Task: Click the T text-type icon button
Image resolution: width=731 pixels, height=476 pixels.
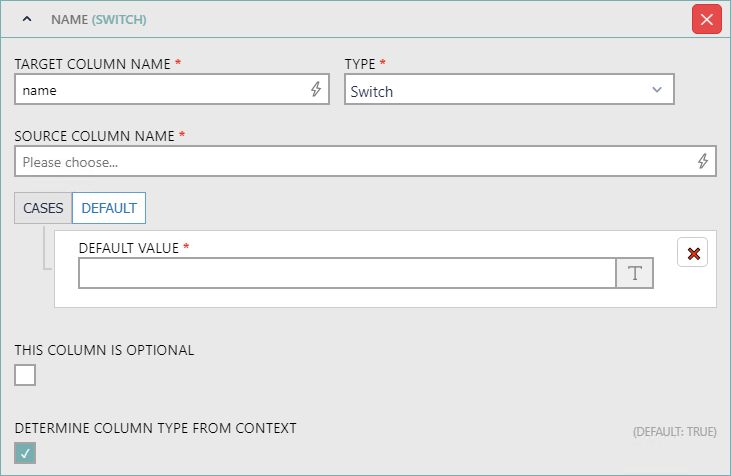Action: click(634, 274)
